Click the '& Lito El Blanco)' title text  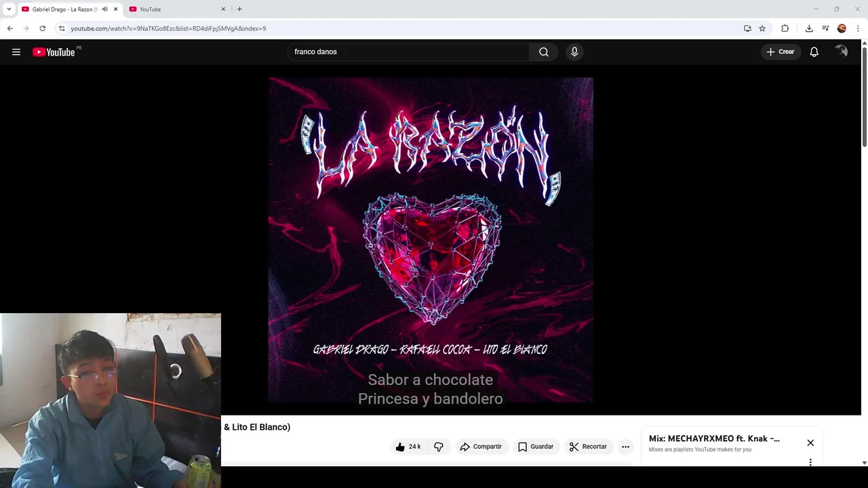click(257, 427)
